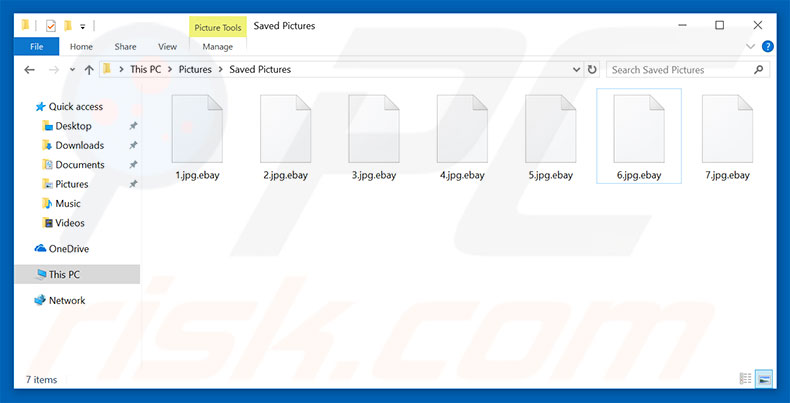
Task: Click the pin icon beside Documents
Action: (x=133, y=165)
